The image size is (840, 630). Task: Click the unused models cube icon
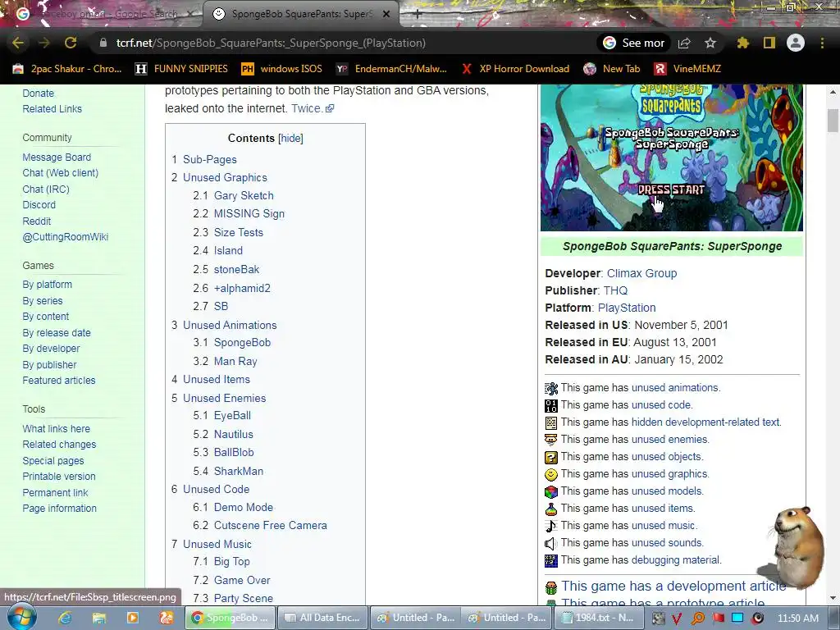point(551,491)
